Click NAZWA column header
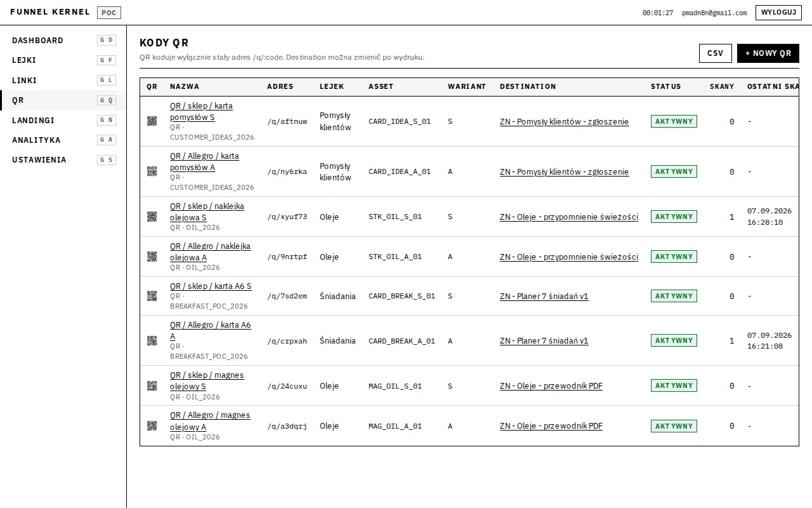This screenshot has width=812, height=508. [x=185, y=86]
